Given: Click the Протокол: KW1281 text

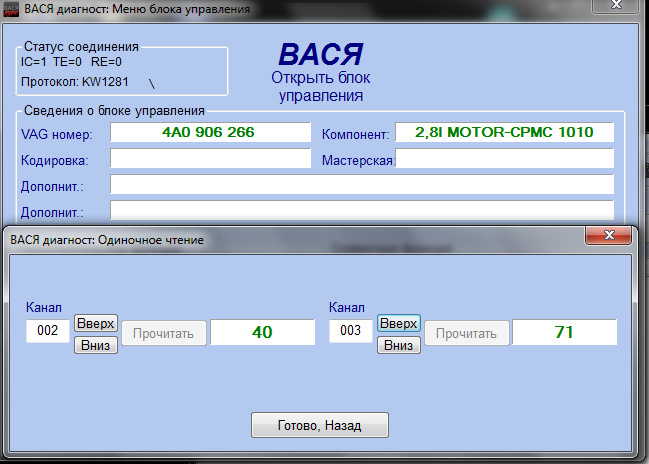Looking at the screenshot, I should tap(75, 82).
